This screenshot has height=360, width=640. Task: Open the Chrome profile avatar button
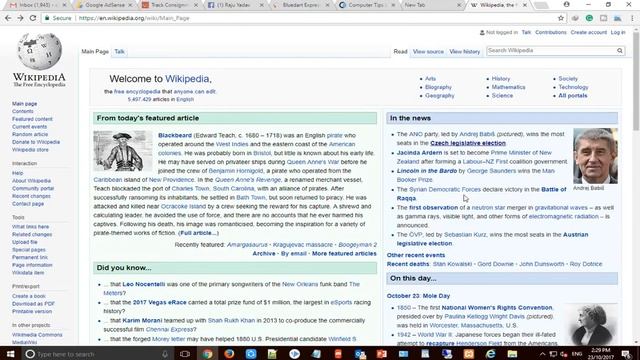click(x=567, y=4)
